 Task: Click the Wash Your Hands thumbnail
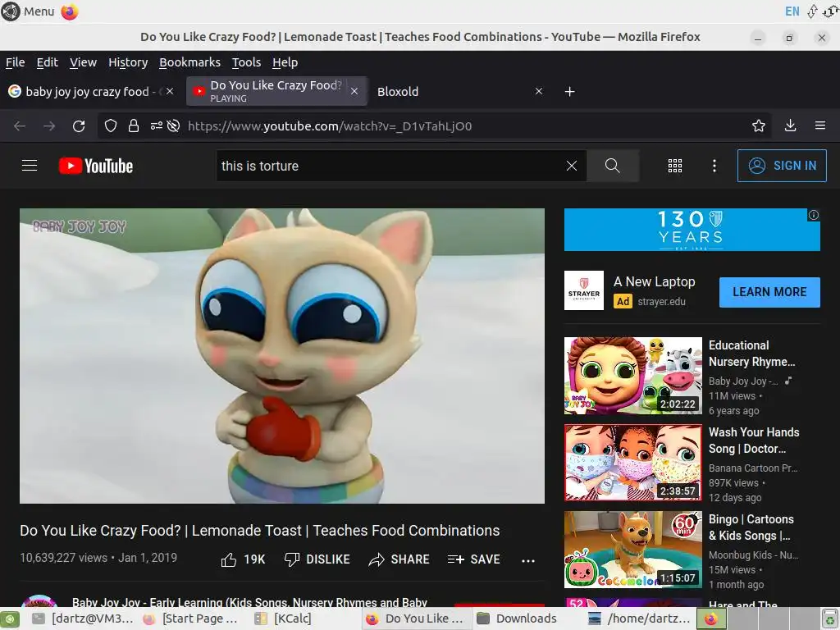click(632, 463)
